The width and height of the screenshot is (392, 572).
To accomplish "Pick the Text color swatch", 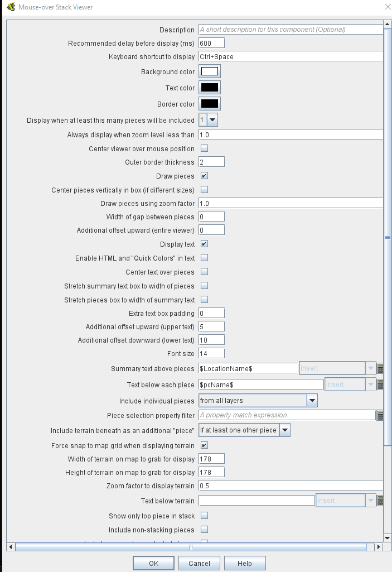I will click(210, 88).
